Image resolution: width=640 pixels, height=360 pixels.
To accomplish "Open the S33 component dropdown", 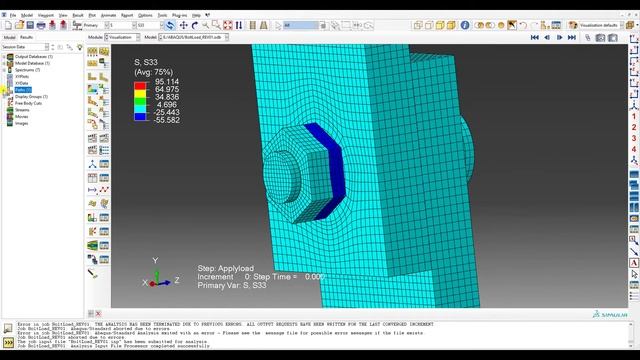I will (x=150, y=25).
